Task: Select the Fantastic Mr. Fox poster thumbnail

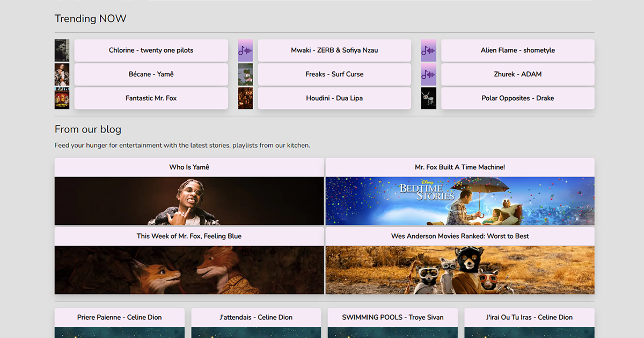Action: [62, 98]
